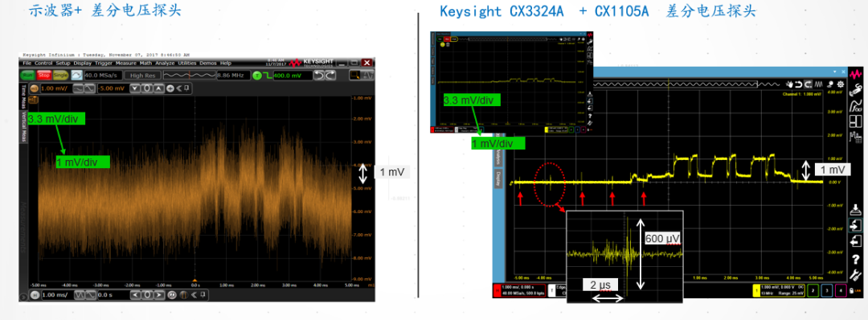Toggle channel 3 button on CX3324A
The height and width of the screenshot is (320, 868).
pos(827,289)
